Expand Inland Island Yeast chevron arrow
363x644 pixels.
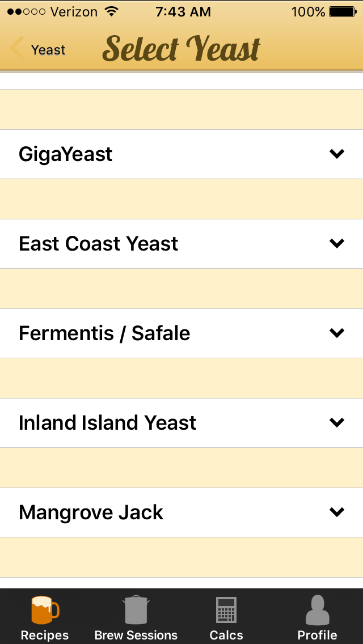click(x=337, y=423)
